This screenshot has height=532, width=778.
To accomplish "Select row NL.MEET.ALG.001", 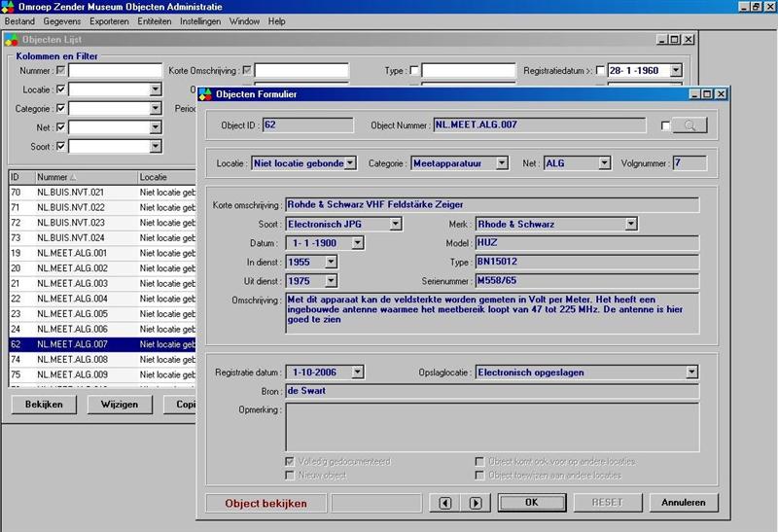I will click(102, 253).
